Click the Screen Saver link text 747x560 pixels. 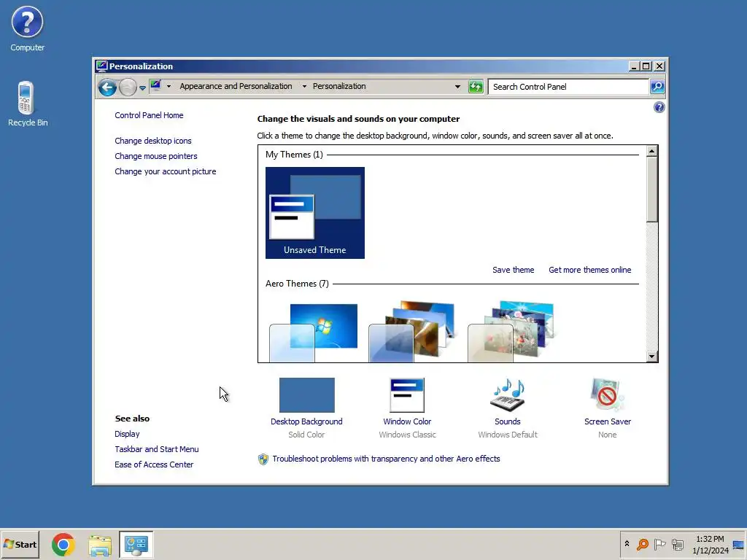[x=608, y=421]
